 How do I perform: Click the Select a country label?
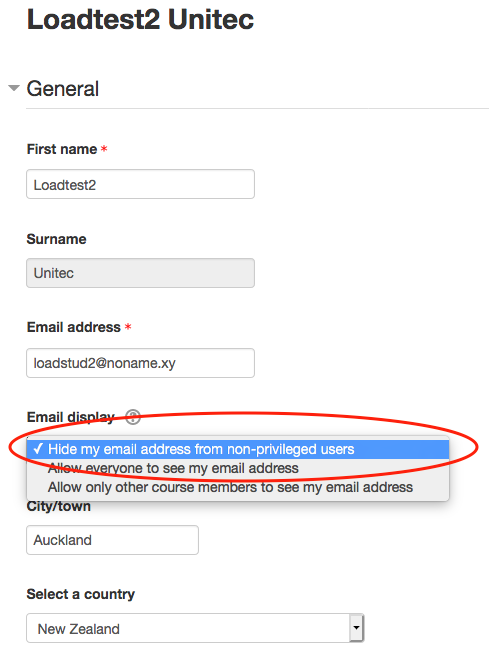point(81,594)
